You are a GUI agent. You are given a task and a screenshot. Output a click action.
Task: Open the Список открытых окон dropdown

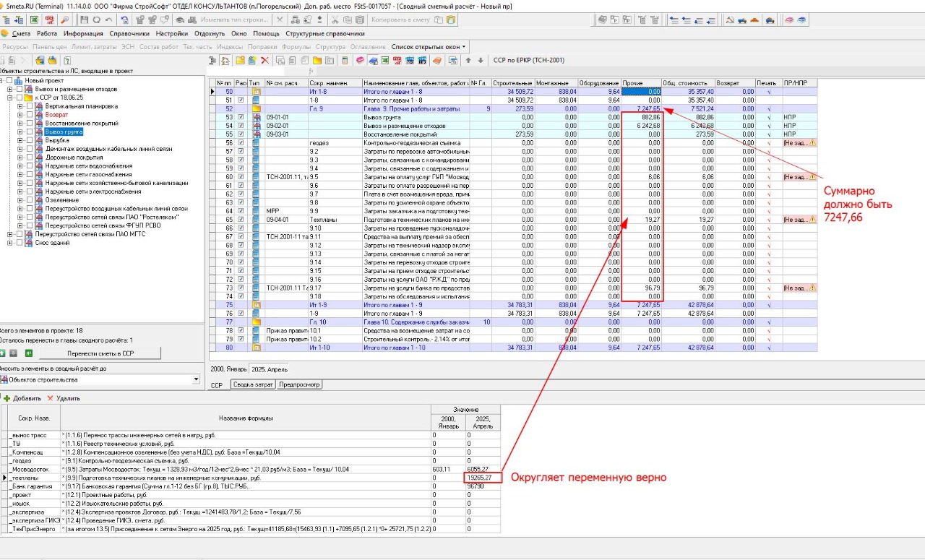click(429, 47)
